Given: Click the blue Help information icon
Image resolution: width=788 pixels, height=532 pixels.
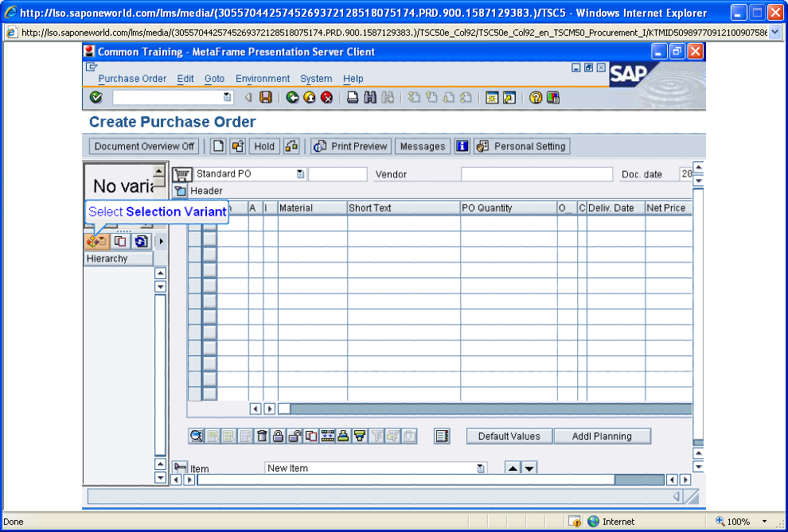Looking at the screenshot, I should point(462,146).
